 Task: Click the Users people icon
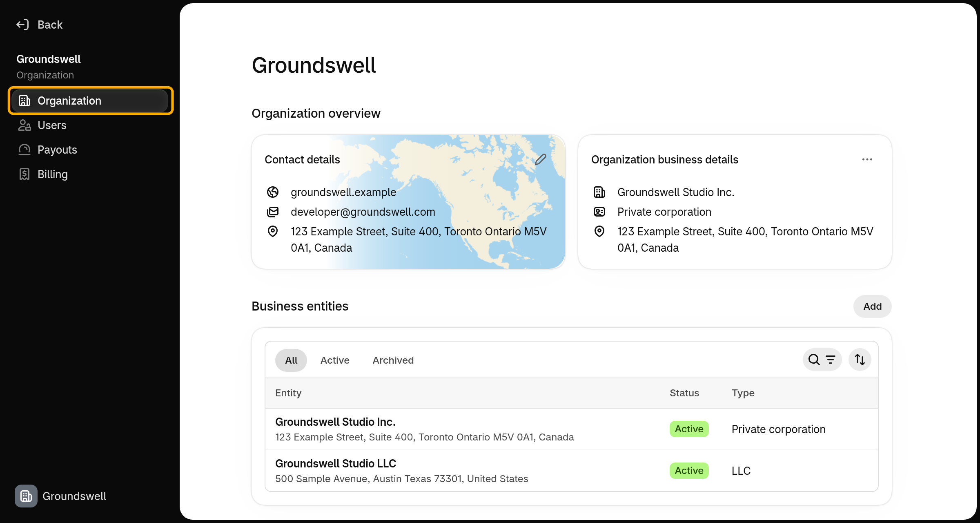coord(24,125)
